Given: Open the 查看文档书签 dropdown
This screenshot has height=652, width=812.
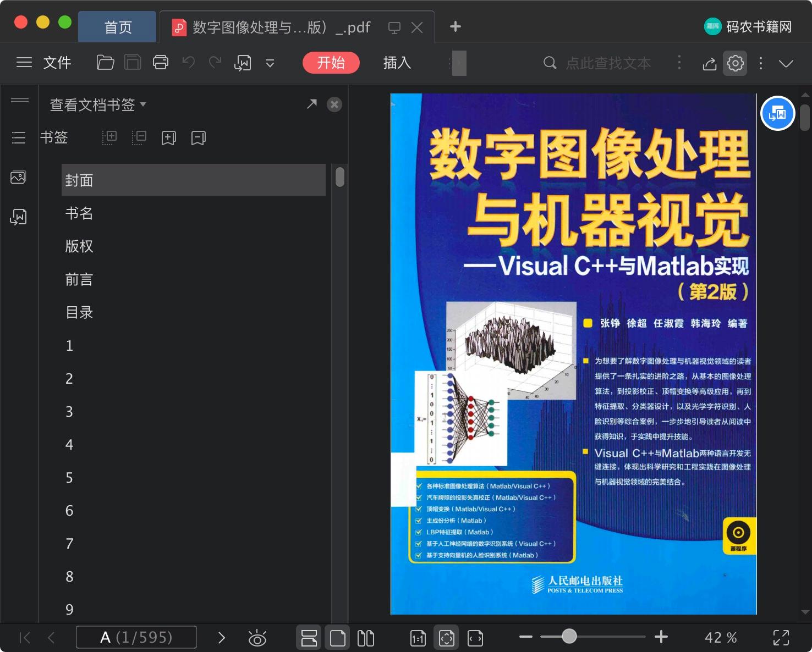Looking at the screenshot, I should point(98,104).
